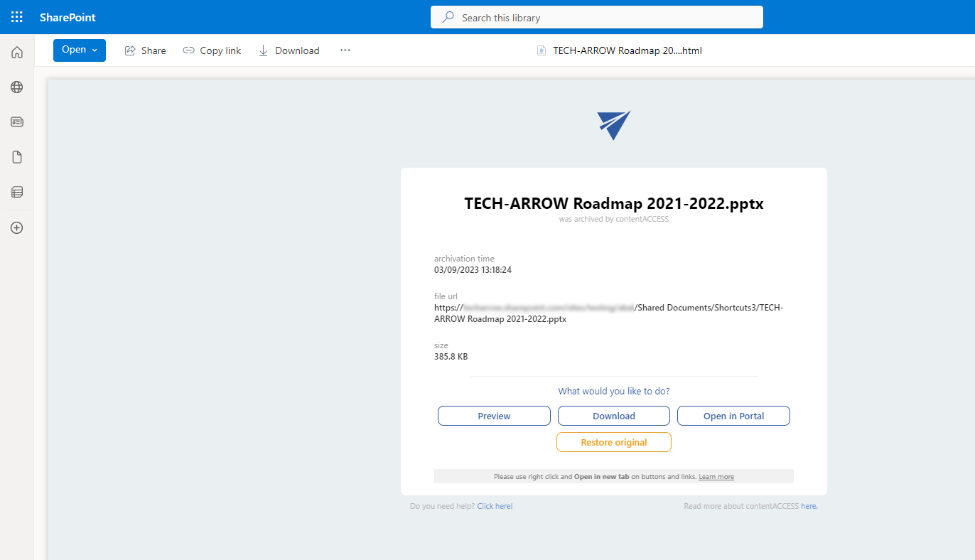Open the more options ellipsis menu
Viewport: 975px width, 560px height.
345,50
